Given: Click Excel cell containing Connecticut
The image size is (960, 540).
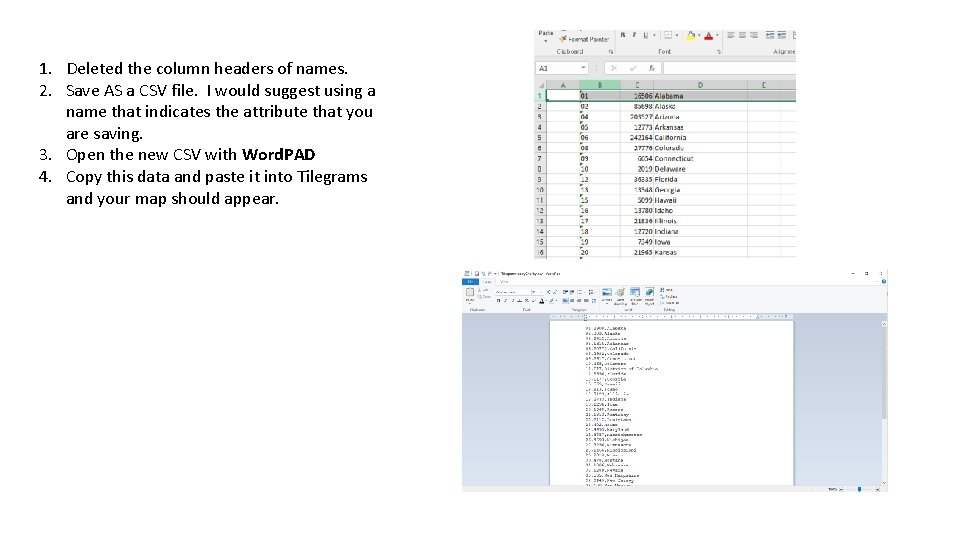Looking at the screenshot, I should coord(700,159).
